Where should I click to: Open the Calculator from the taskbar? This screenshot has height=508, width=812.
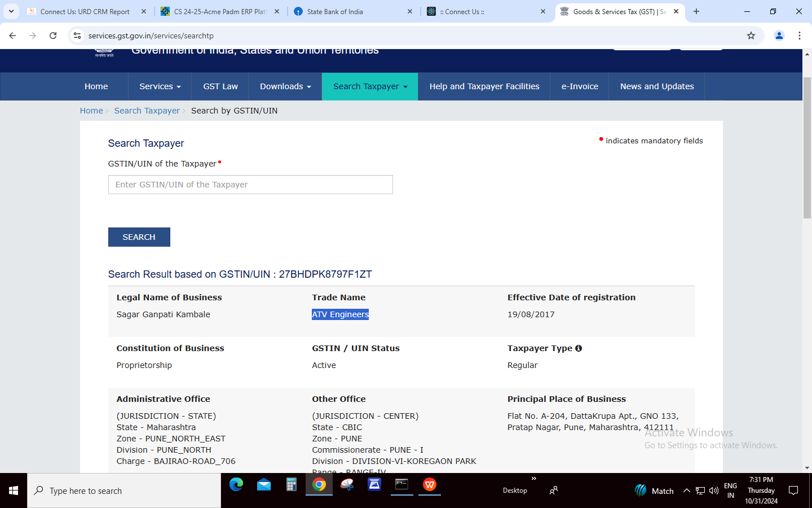[x=292, y=484]
